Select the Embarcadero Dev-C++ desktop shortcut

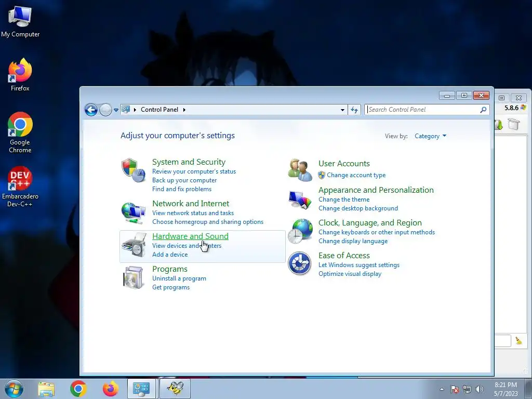[20, 187]
